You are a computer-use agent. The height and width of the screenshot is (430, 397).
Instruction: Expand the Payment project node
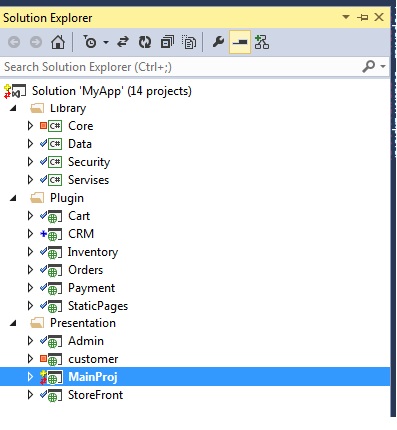coord(30,288)
